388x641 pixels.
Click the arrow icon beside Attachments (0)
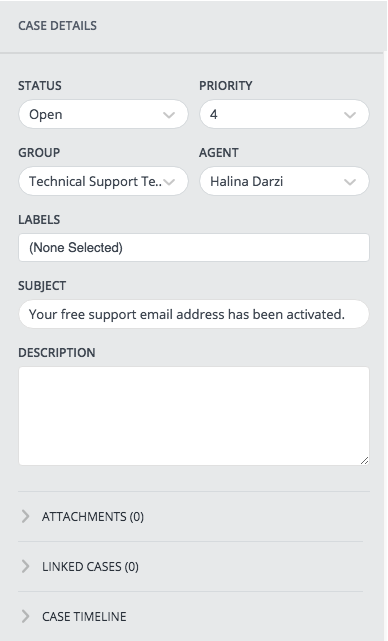click(x=25, y=516)
